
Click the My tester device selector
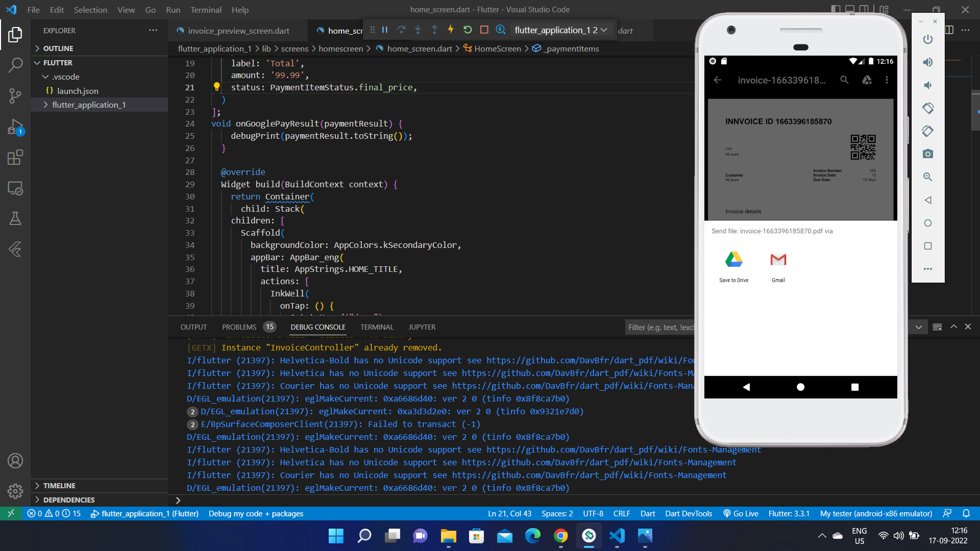(876, 514)
